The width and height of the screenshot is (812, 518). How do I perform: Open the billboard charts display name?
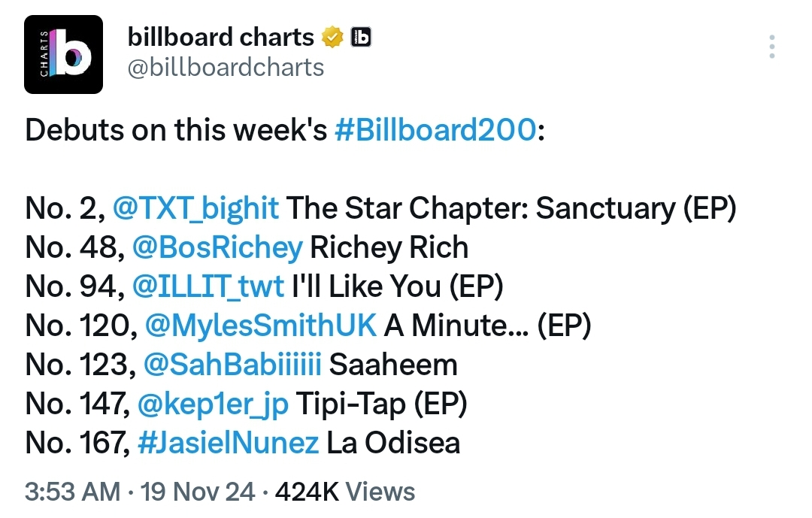(220, 38)
